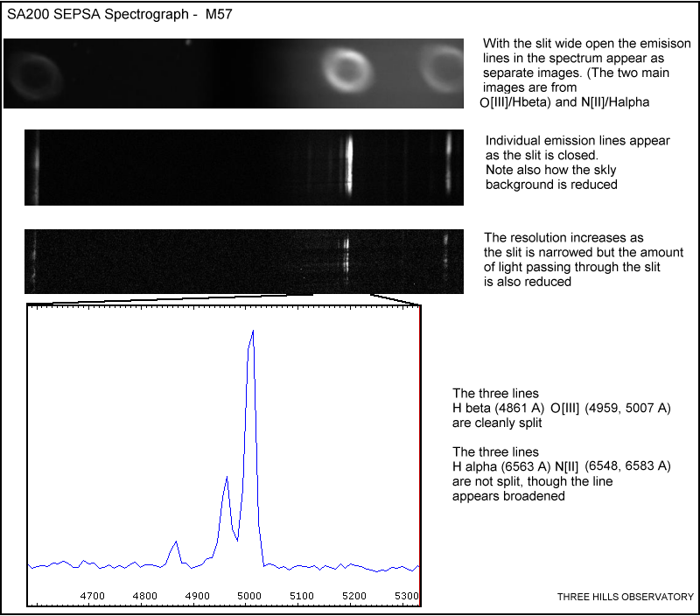Click the title 'SA200 SEPSA Spectrograph - M57'

click(x=120, y=14)
